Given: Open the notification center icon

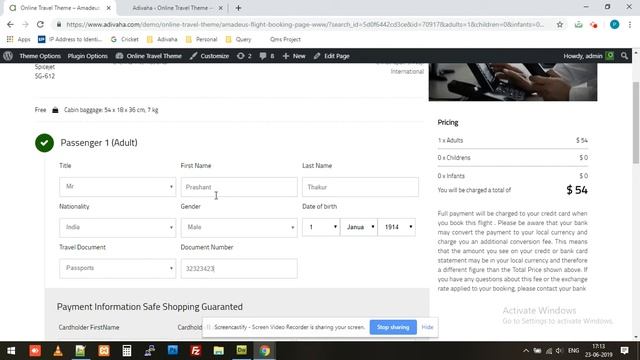Looking at the screenshot, I should [624, 351].
